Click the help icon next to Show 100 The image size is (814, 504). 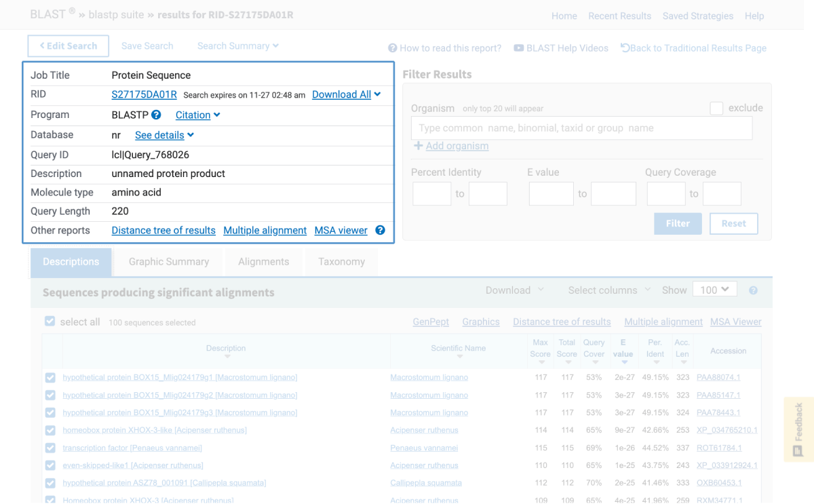point(753,290)
